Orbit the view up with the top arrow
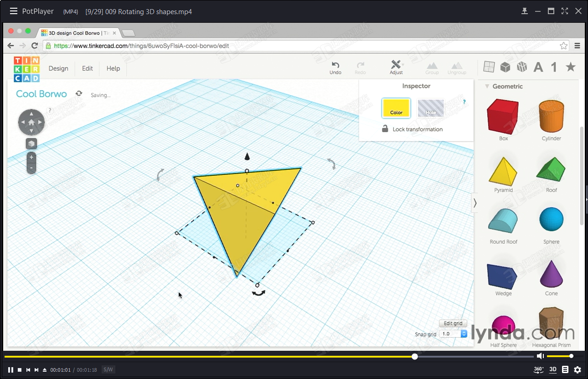588x379 pixels. coord(31,113)
